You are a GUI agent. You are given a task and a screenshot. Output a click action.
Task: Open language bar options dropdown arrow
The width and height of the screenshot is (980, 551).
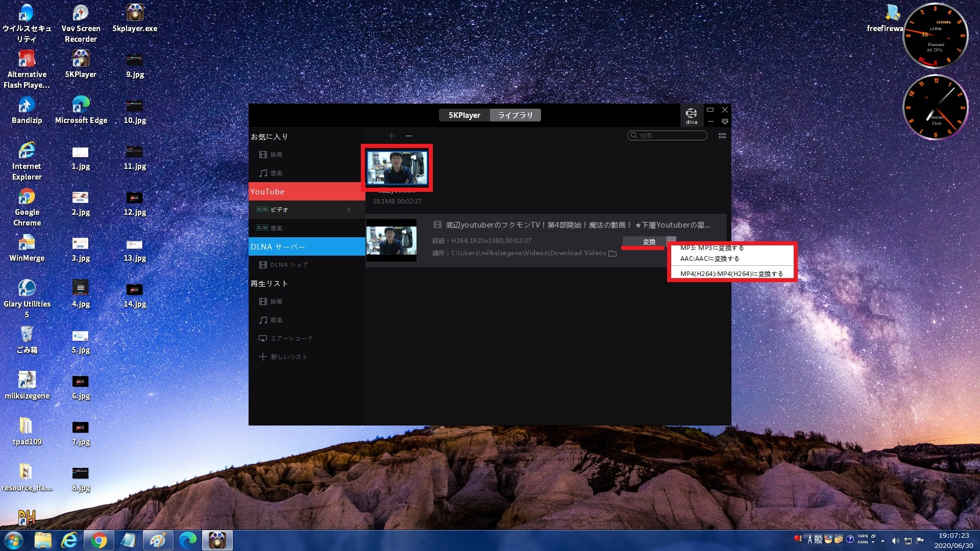873,542
